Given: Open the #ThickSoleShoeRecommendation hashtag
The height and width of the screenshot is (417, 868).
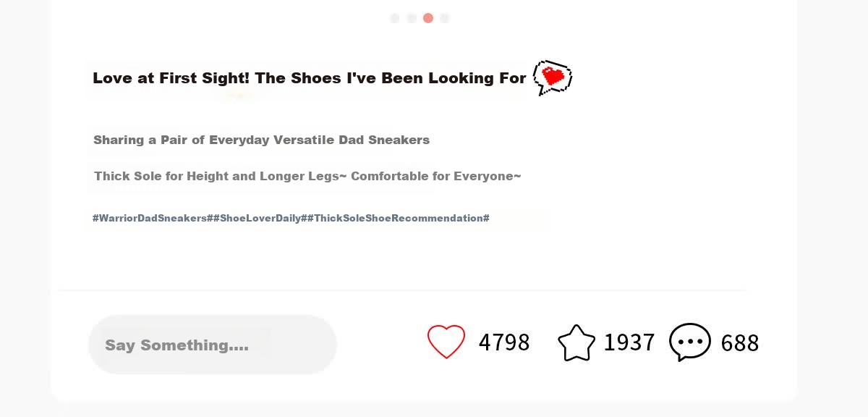Looking at the screenshot, I should (399, 218).
